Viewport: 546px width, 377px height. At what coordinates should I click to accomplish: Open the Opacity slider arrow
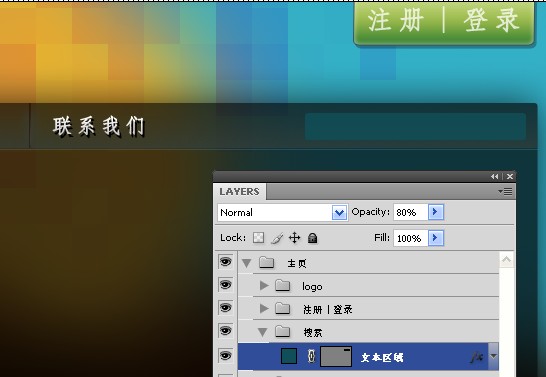436,212
